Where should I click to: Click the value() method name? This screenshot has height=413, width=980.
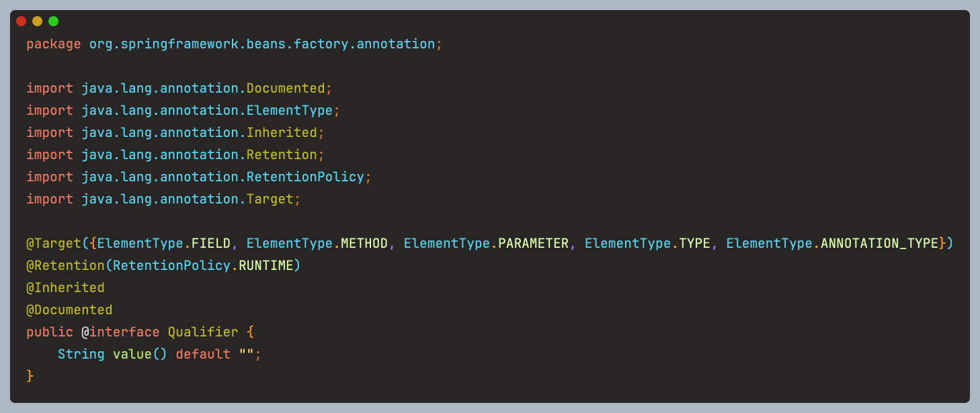(x=140, y=354)
